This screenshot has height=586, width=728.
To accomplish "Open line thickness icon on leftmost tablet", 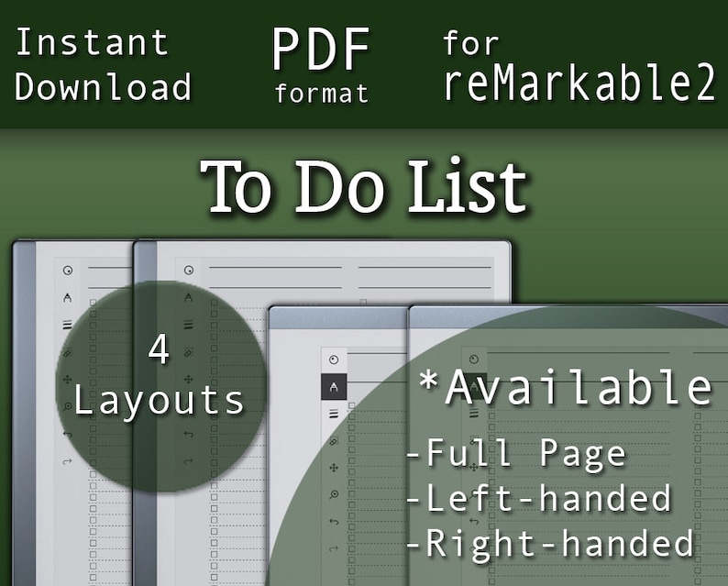I will 67,325.
